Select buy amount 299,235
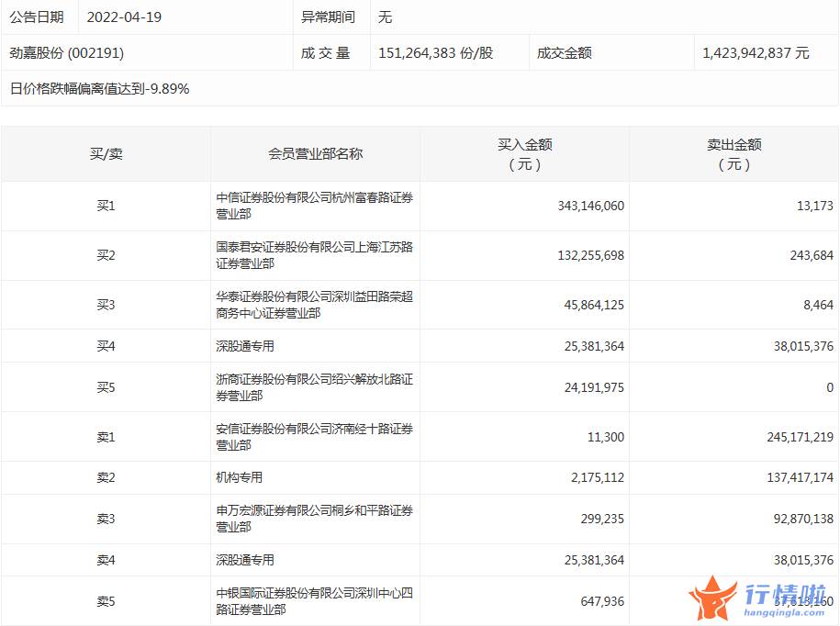The image size is (840, 626). [602, 519]
